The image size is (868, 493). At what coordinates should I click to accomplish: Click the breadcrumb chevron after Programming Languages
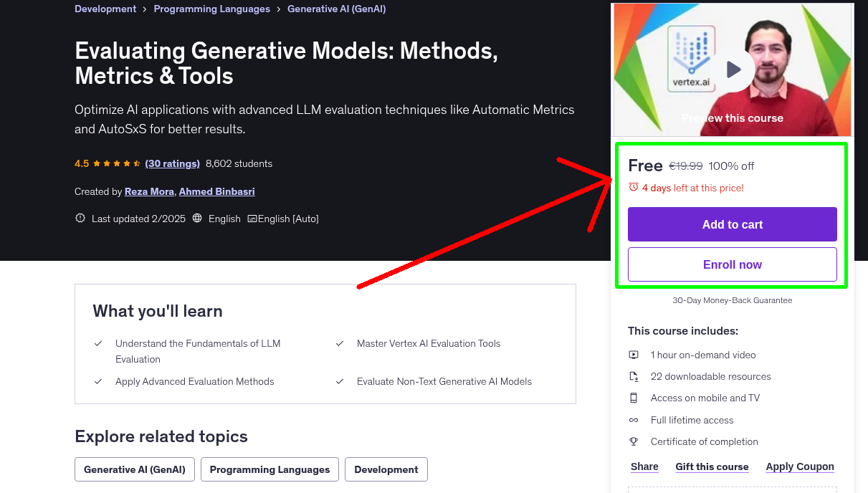click(279, 9)
